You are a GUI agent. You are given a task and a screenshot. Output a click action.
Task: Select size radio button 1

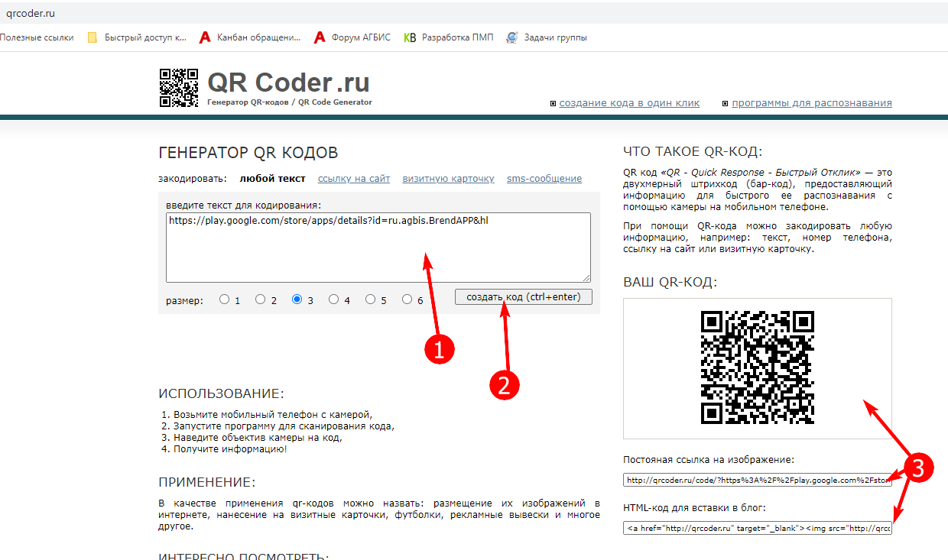[224, 299]
